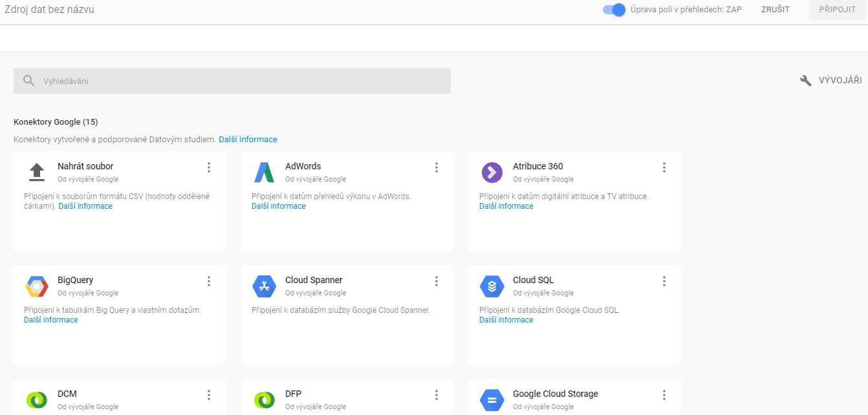Click the Cloud SQL icon
This screenshot has height=415, width=868.
click(x=492, y=286)
